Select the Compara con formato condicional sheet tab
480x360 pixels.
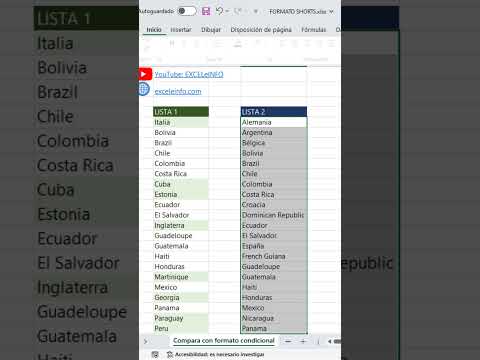click(224, 341)
